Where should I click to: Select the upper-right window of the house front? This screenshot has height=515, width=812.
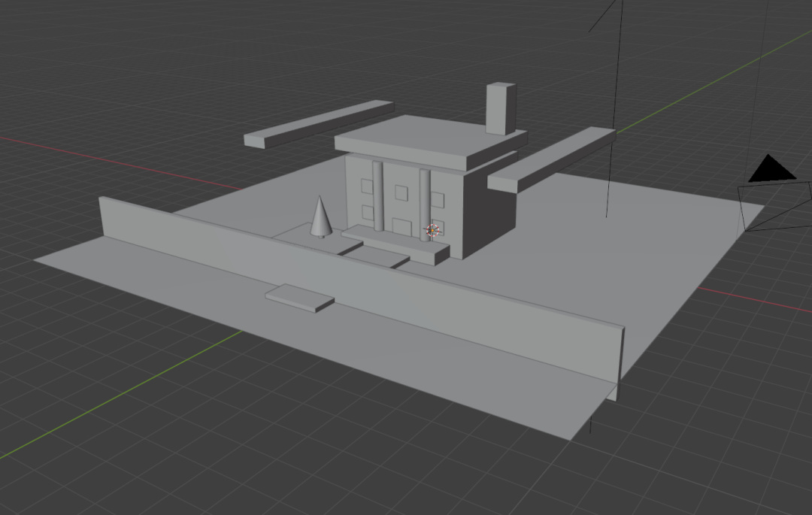(438, 200)
